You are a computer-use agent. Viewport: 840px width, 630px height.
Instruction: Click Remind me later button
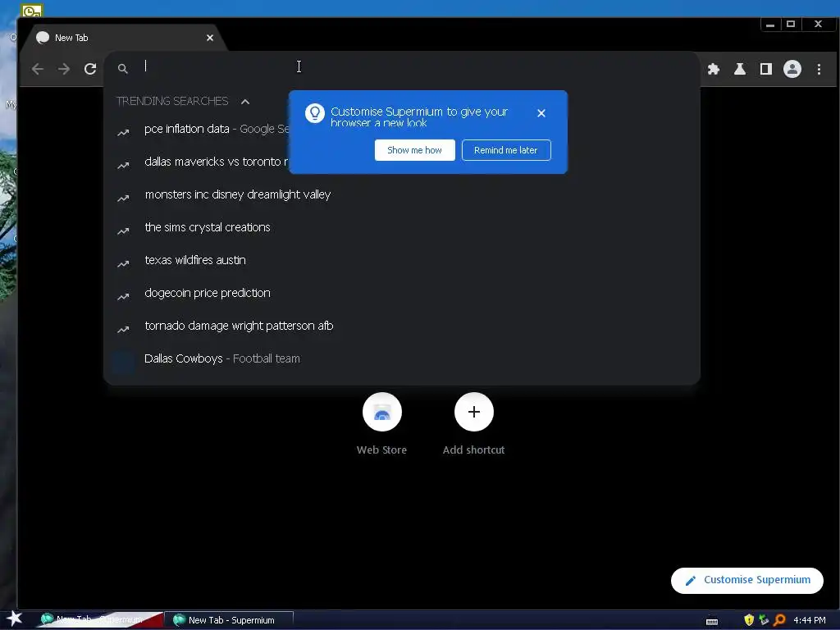point(506,150)
